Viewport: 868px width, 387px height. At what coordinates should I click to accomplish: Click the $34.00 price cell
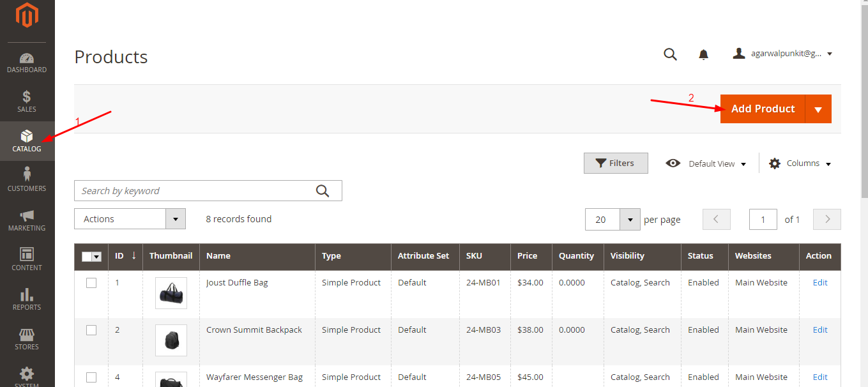point(530,283)
